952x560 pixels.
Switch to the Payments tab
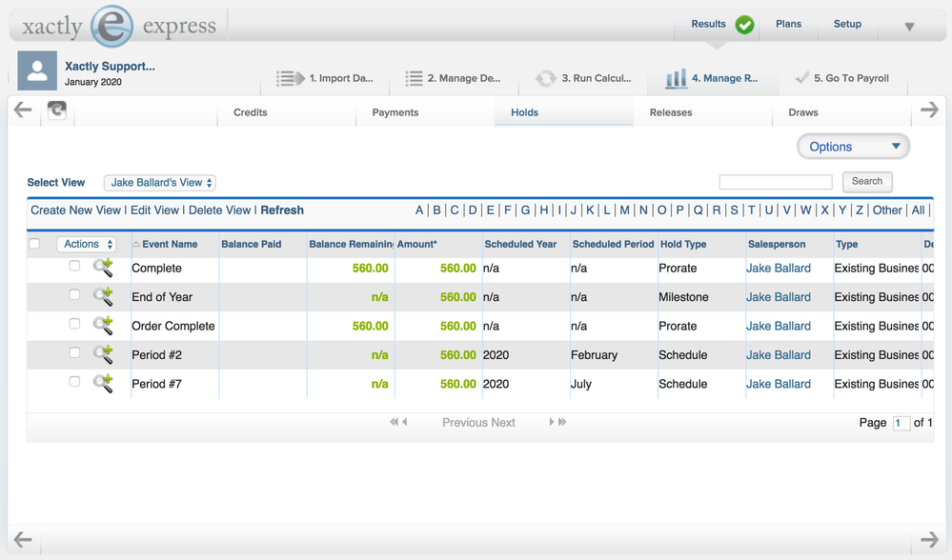pos(395,112)
